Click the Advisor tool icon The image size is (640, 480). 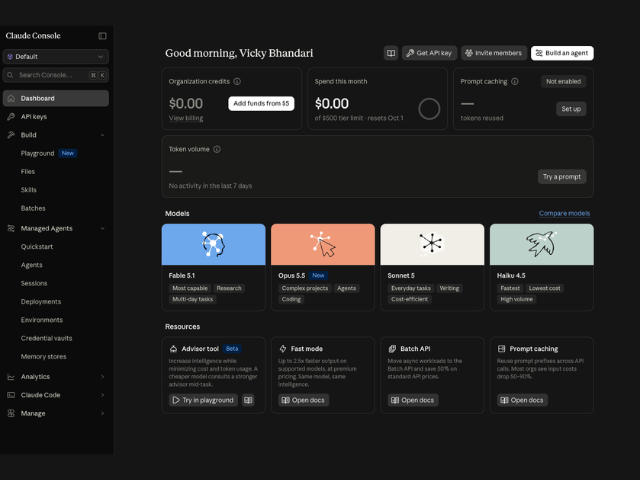(173, 349)
